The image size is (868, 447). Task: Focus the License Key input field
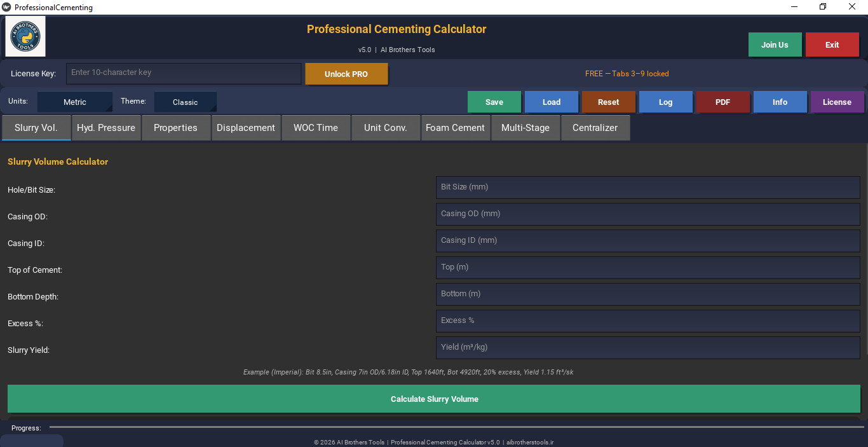point(184,73)
